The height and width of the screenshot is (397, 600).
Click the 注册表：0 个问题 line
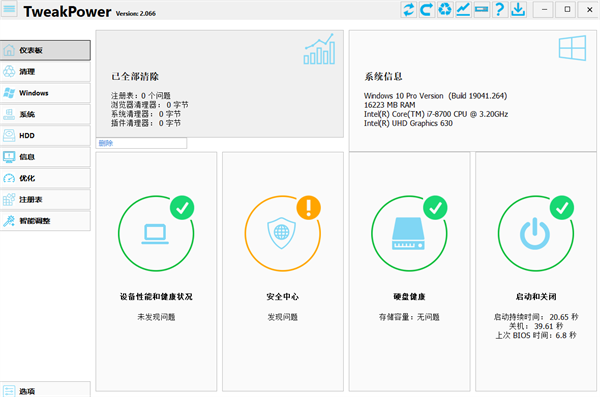tap(141, 96)
